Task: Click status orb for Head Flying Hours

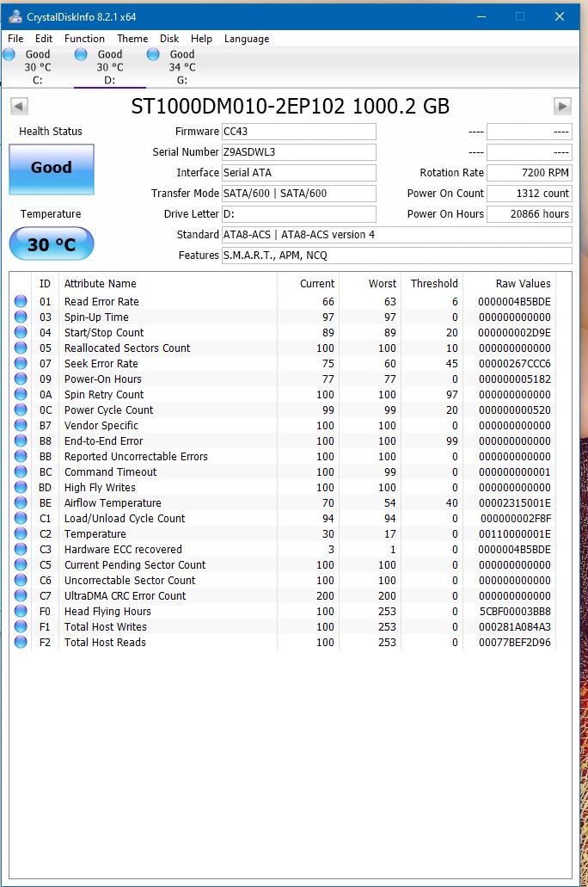Action: tap(21, 611)
